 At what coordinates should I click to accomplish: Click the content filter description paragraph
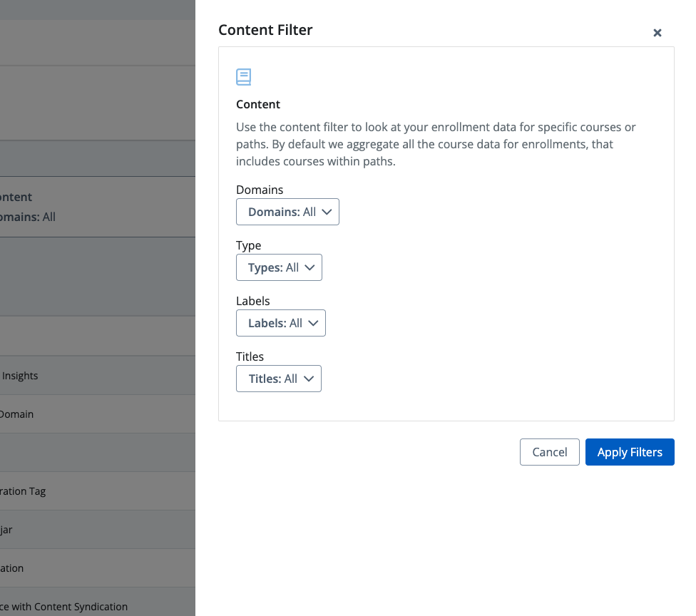(x=436, y=144)
